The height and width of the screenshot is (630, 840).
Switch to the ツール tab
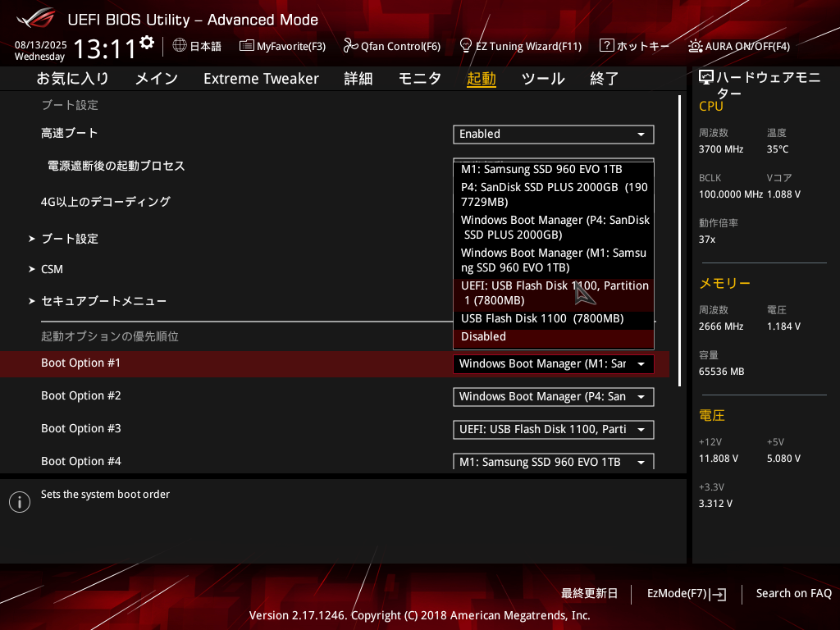coord(543,79)
